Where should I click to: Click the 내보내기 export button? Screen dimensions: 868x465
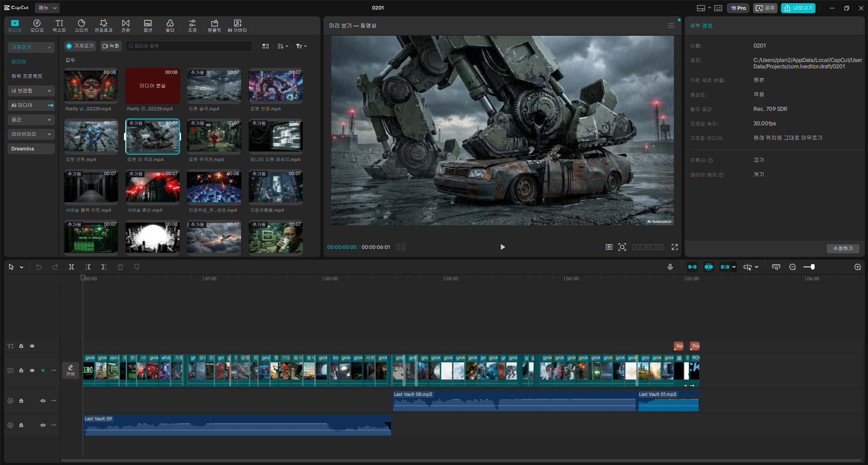pos(798,8)
